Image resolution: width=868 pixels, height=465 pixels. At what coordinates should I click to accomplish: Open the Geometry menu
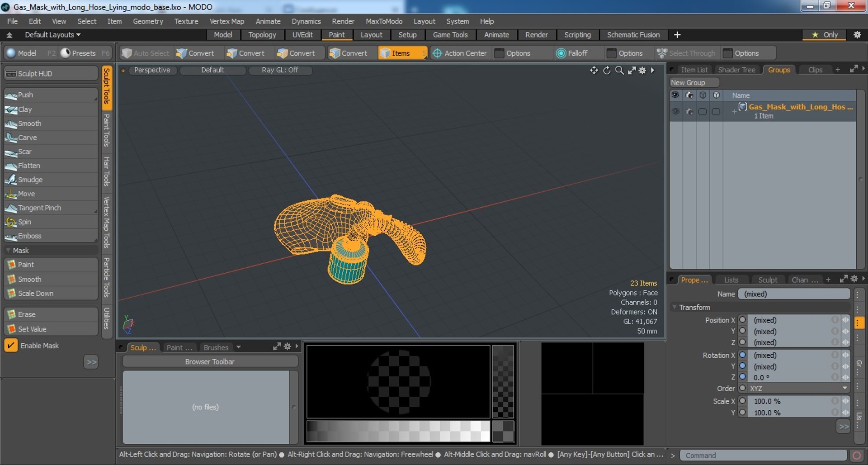147,21
